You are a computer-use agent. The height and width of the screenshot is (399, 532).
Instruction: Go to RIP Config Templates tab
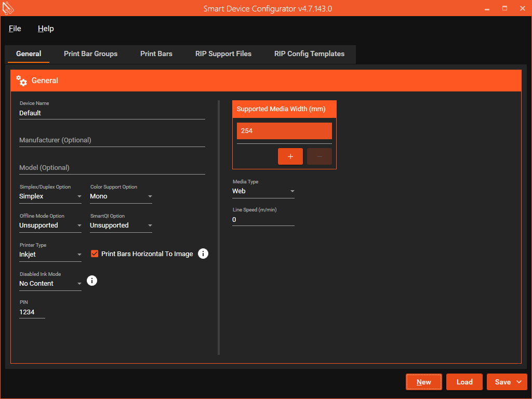click(309, 54)
